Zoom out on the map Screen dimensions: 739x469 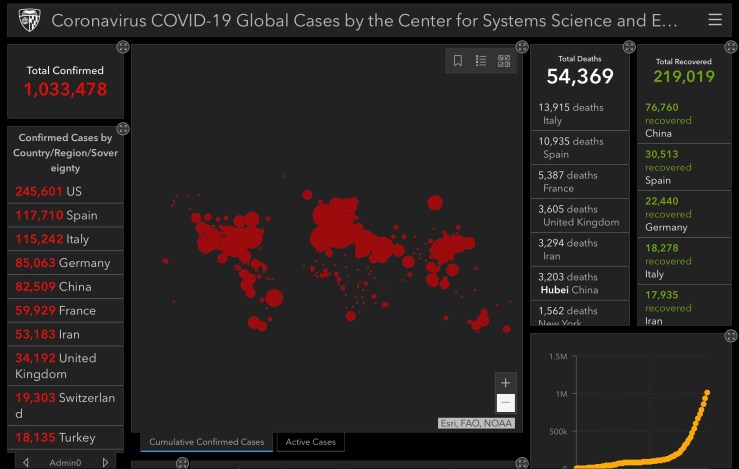pos(505,403)
